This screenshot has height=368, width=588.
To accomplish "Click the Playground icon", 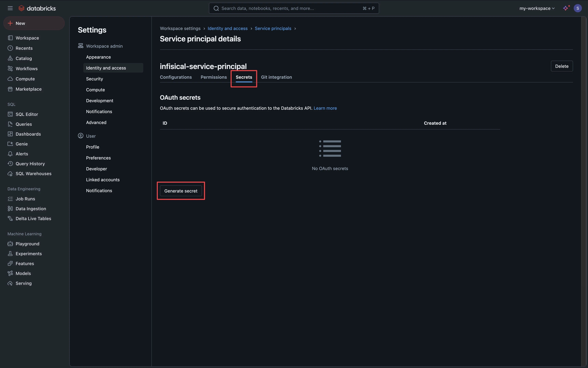I will click(10, 244).
